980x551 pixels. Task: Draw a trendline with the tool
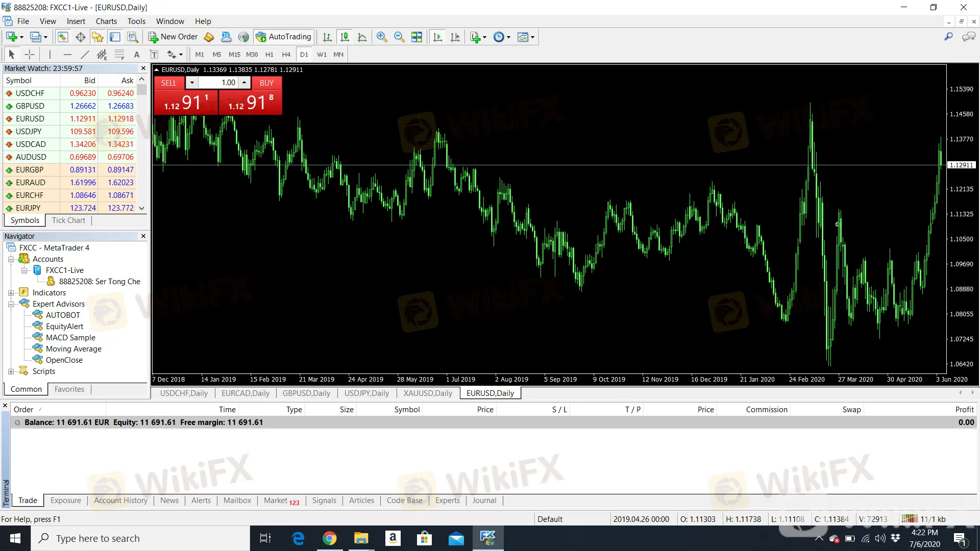[x=85, y=55]
